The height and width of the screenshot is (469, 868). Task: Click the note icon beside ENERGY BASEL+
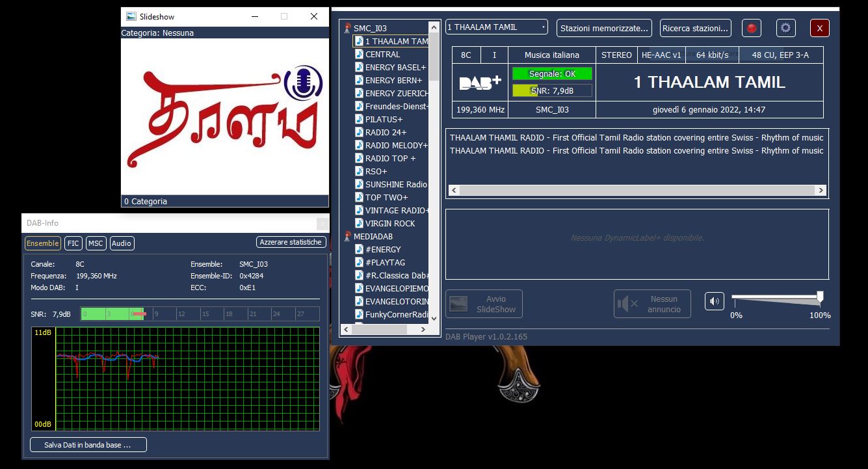click(359, 67)
